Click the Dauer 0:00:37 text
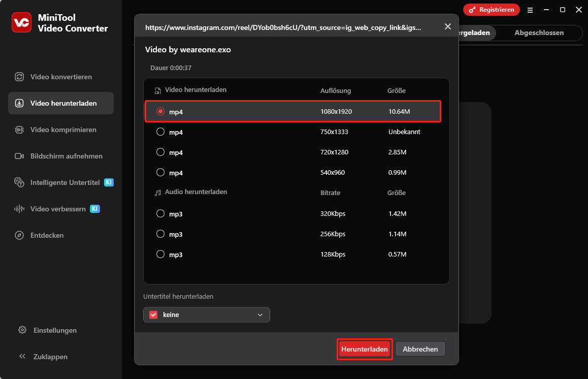Image resolution: width=588 pixels, height=379 pixels. [x=171, y=68]
